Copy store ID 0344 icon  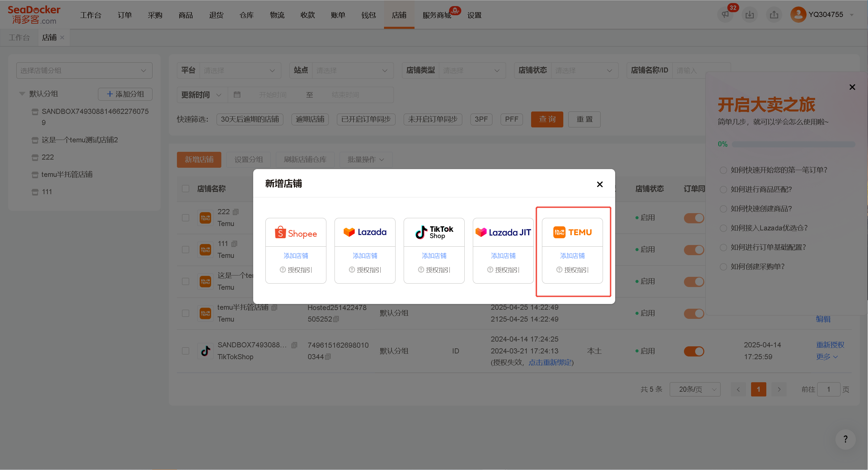(x=328, y=356)
